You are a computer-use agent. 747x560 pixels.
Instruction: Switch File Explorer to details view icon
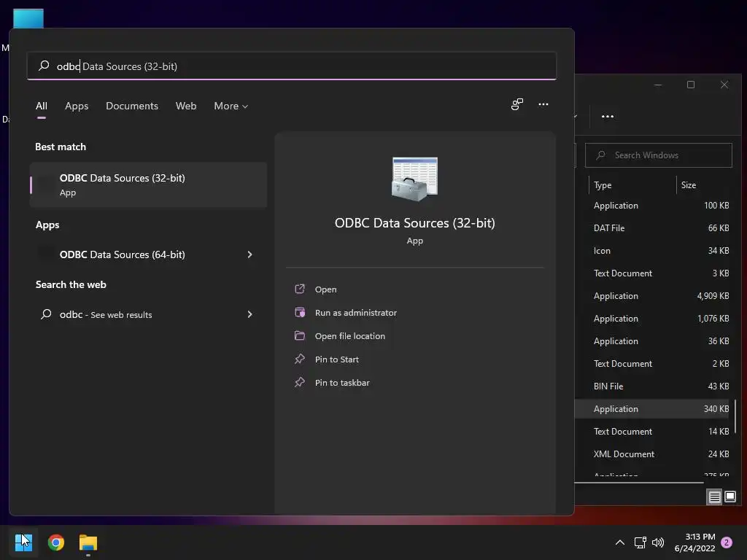click(x=714, y=497)
